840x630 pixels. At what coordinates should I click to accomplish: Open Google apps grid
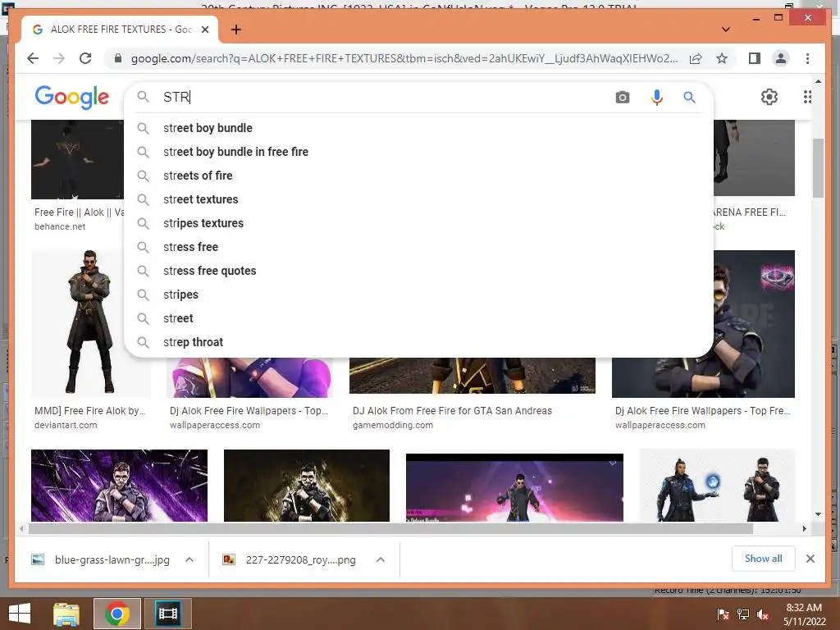[807, 97]
